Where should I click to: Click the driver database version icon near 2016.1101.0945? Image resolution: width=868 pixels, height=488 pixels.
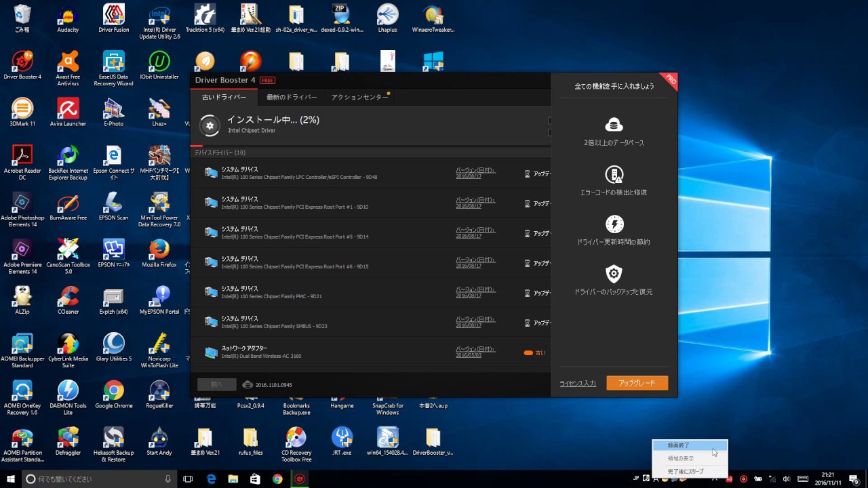[248, 384]
